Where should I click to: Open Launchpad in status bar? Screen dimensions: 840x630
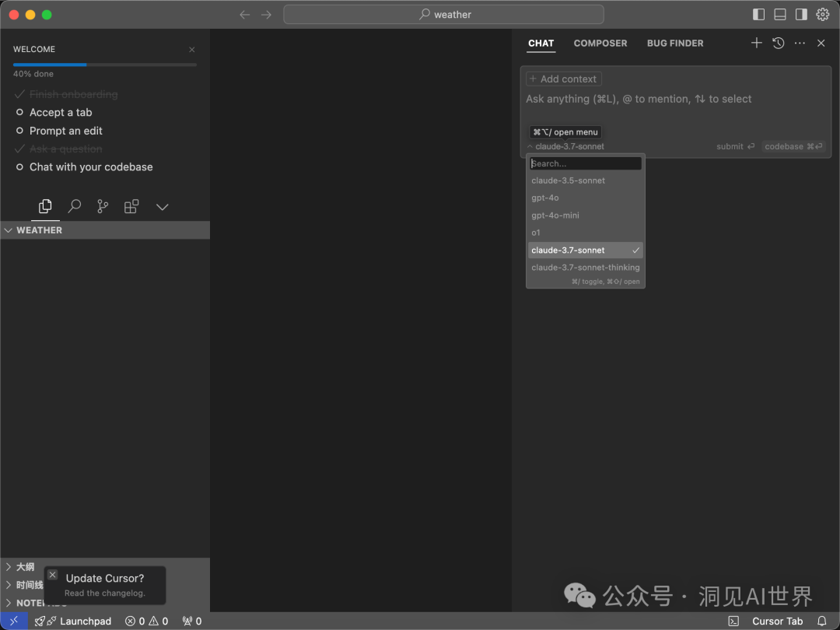tap(73, 621)
